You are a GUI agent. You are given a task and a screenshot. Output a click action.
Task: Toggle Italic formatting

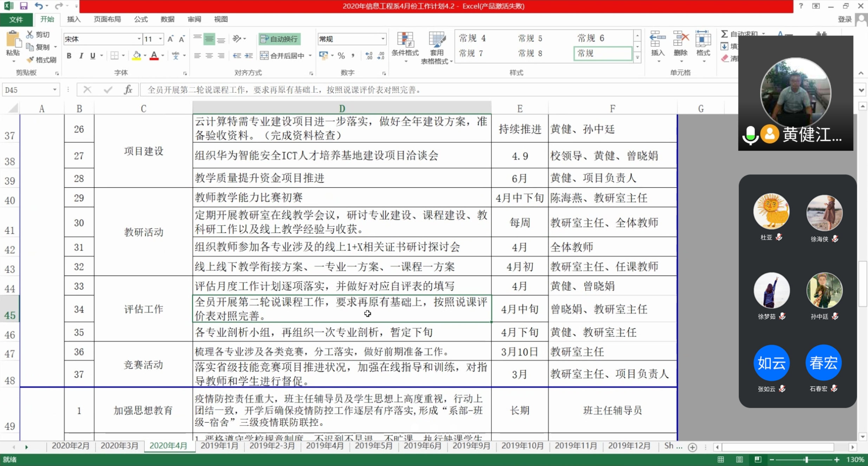coord(81,56)
